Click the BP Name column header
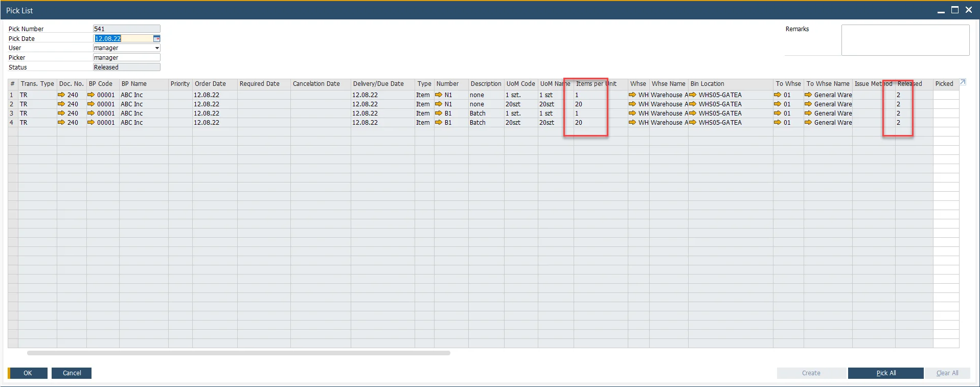980x387 pixels. coord(144,84)
